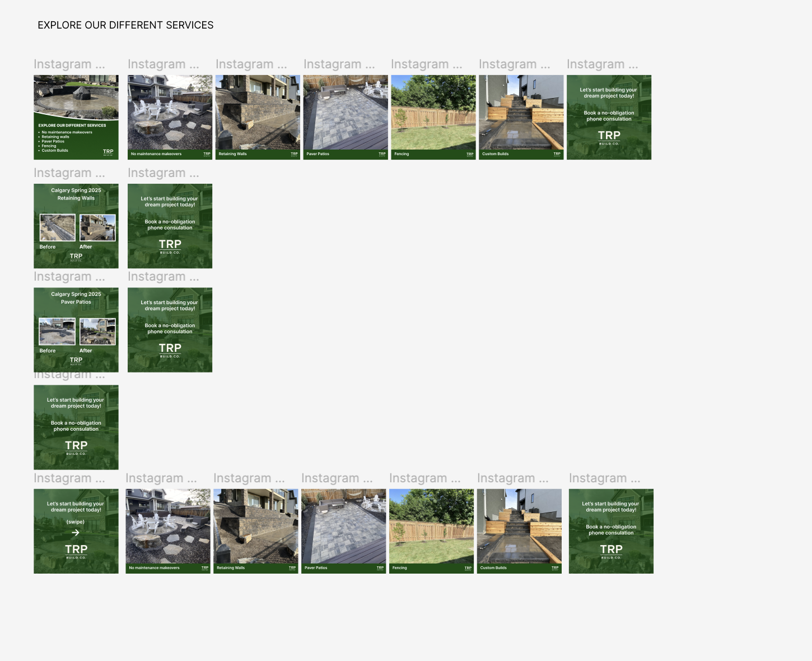The image size is (812, 661).
Task: Select the consultation frame beside Calgary Retaining Walls frame
Action: 170,226
